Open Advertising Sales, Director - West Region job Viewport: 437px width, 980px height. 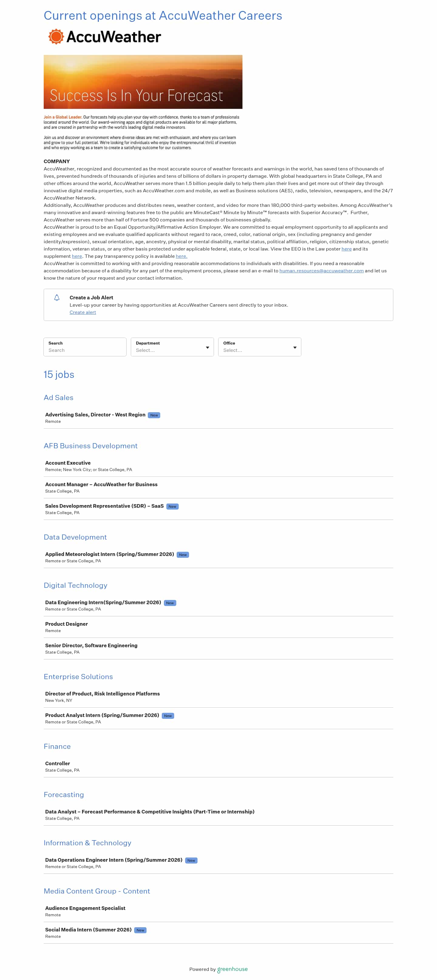(95, 415)
